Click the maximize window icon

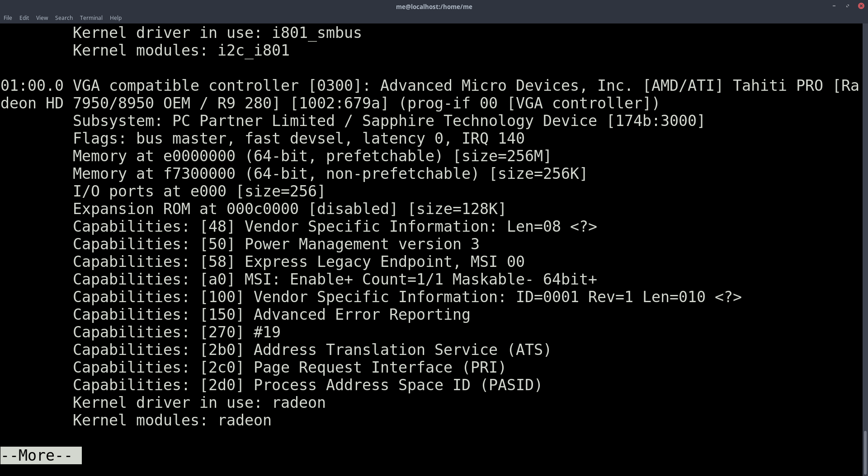[847, 6]
